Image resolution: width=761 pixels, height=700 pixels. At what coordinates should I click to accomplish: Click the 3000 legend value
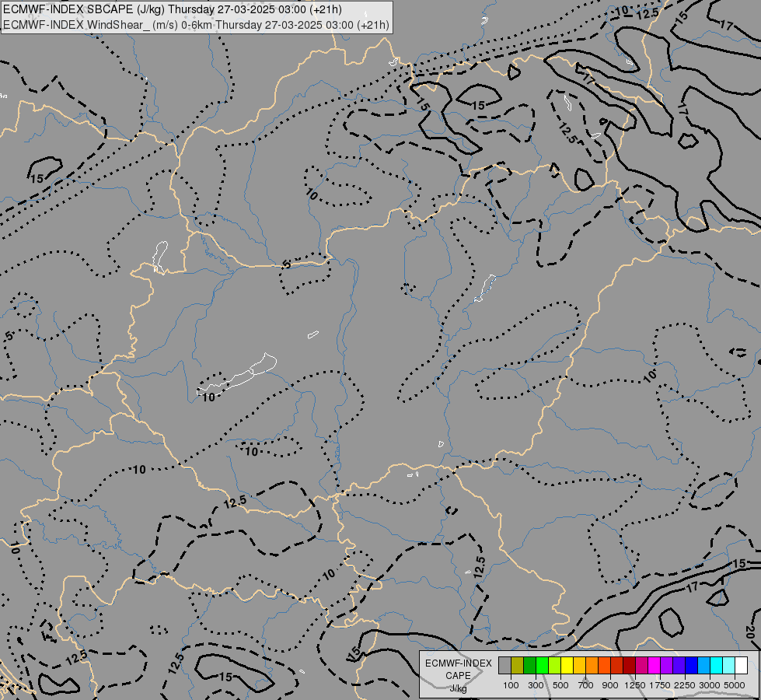710,685
